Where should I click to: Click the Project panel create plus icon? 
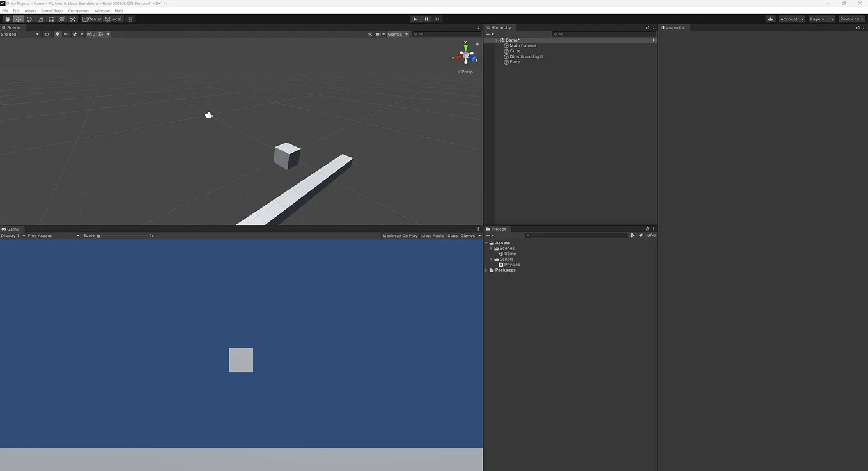click(x=488, y=235)
